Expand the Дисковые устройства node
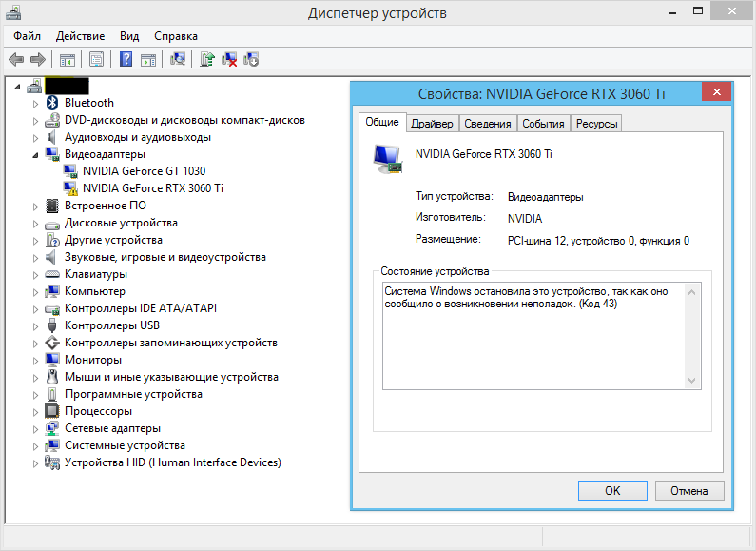The height and width of the screenshot is (551, 756). pos(35,224)
